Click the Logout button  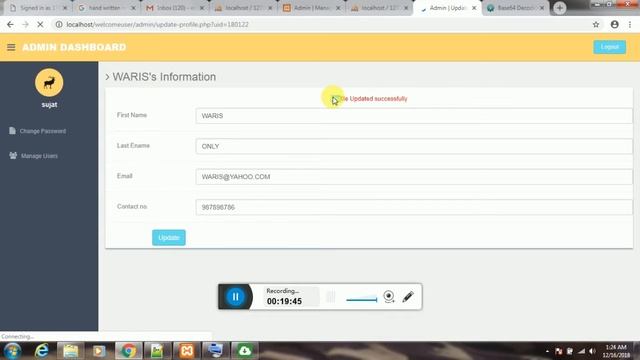pyautogui.click(x=609, y=47)
